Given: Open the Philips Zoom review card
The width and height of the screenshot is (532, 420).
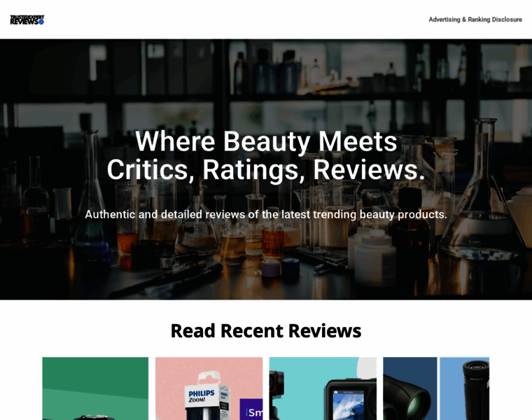Looking at the screenshot, I should point(209,388).
